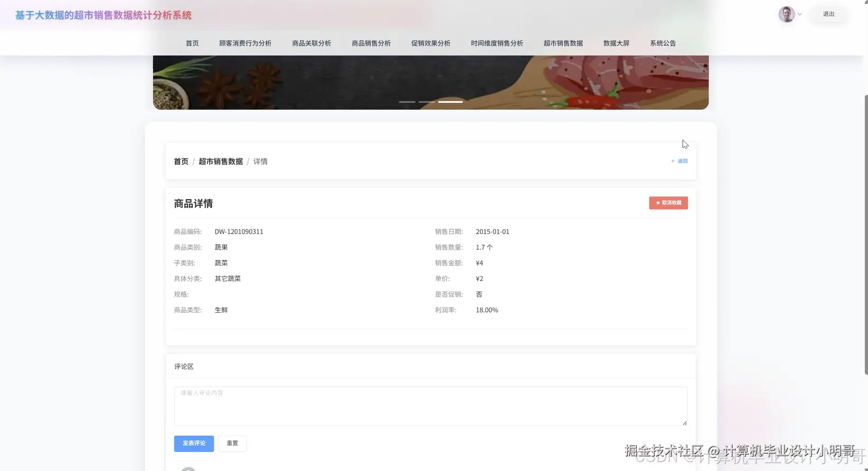The width and height of the screenshot is (868, 471).
Task: Click the 评论区 section label
Action: 184,366
